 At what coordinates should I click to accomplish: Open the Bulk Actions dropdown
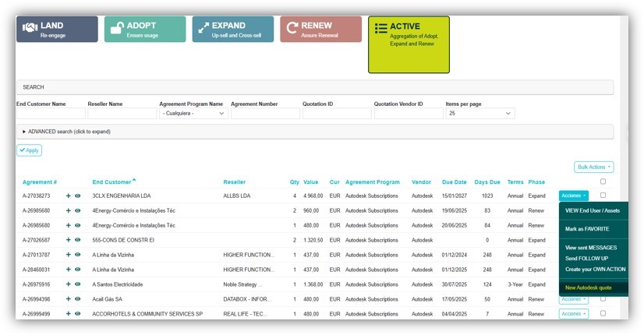pos(594,167)
